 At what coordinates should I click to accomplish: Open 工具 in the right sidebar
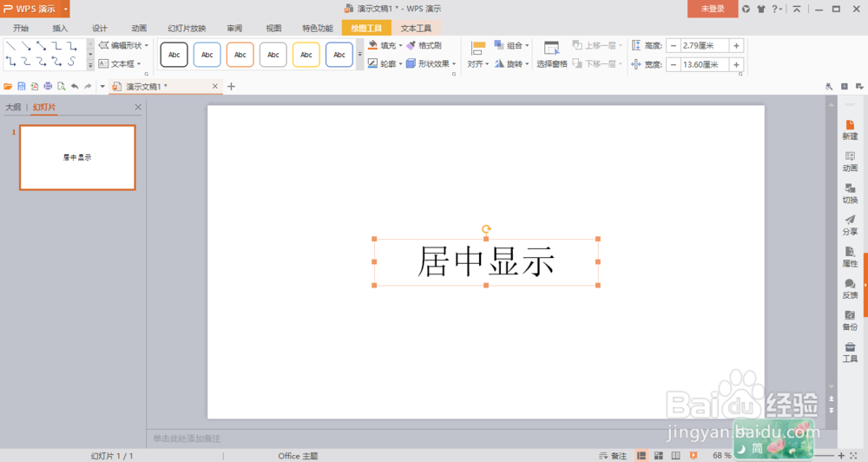851,353
